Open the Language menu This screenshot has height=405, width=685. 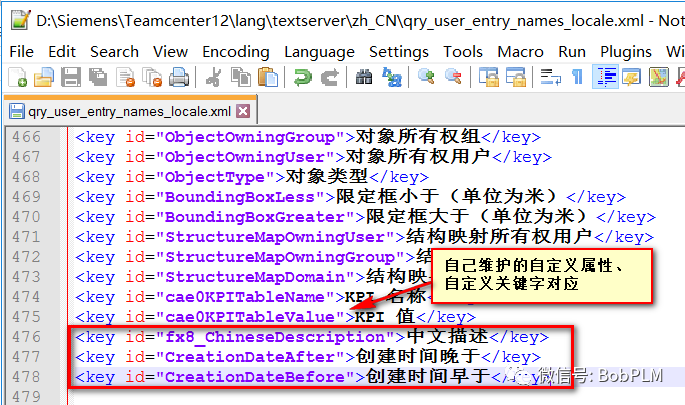coord(319,52)
